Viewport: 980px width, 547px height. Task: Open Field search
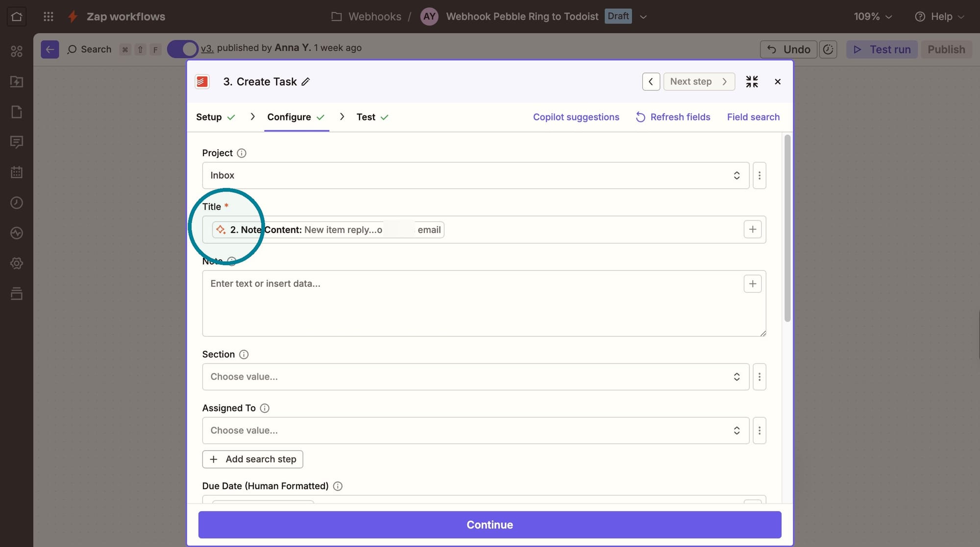click(753, 117)
